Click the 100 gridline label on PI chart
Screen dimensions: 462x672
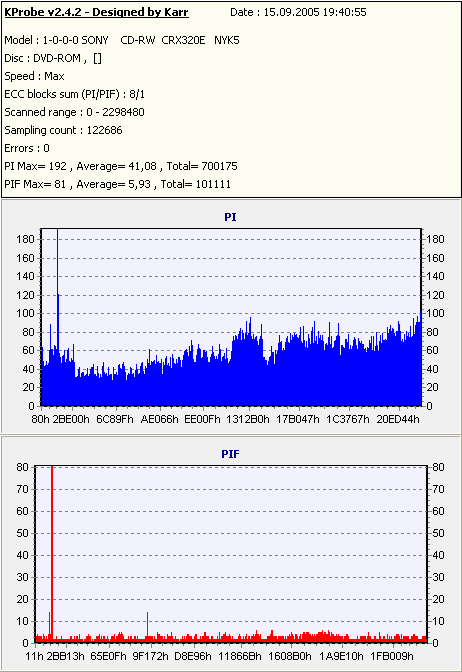click(25, 313)
